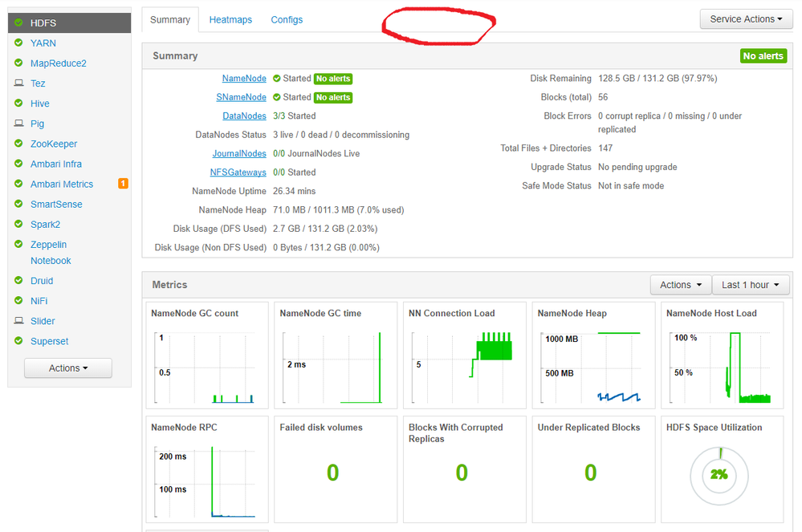Screen dimensions: 802x532
Task: Click the green check icon beside NameNode Started
Action: point(277,78)
